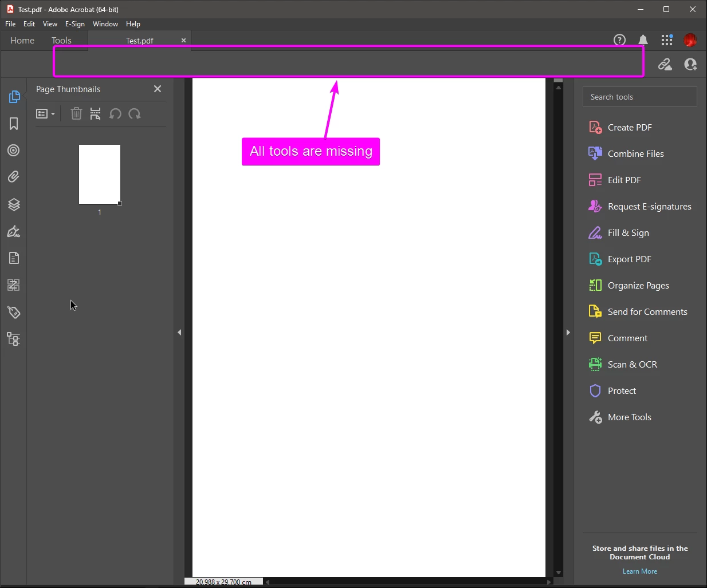
Task: Open the Bookmarks panel icon
Action: tap(14, 124)
